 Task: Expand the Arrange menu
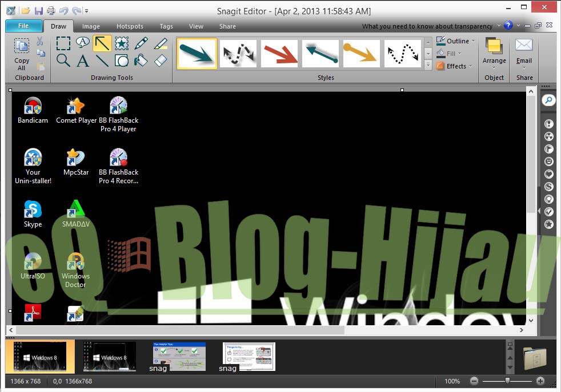pos(494,54)
